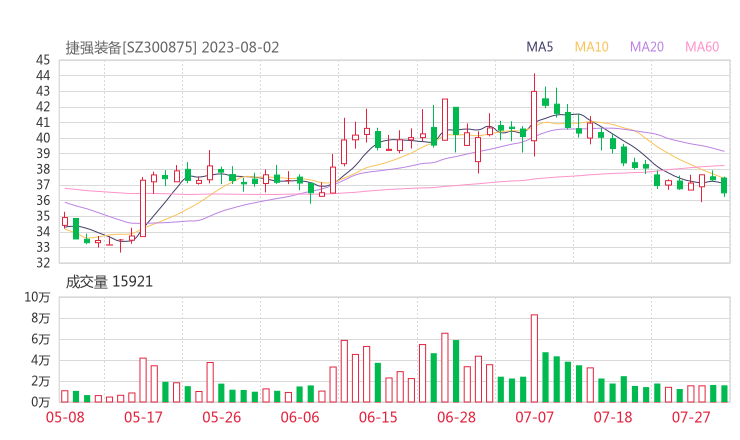Select the 05-08 date on x-axis
This screenshot has height=440, width=740.
click(65, 417)
